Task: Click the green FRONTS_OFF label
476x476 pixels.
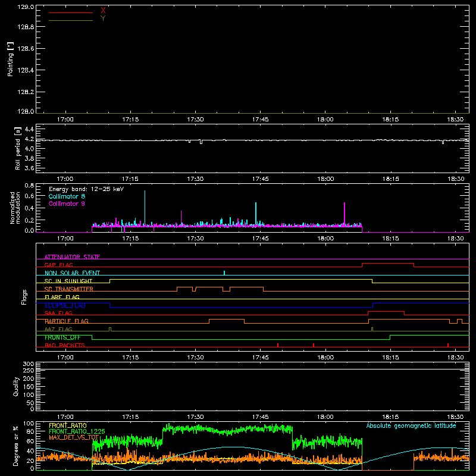Action: point(62,337)
